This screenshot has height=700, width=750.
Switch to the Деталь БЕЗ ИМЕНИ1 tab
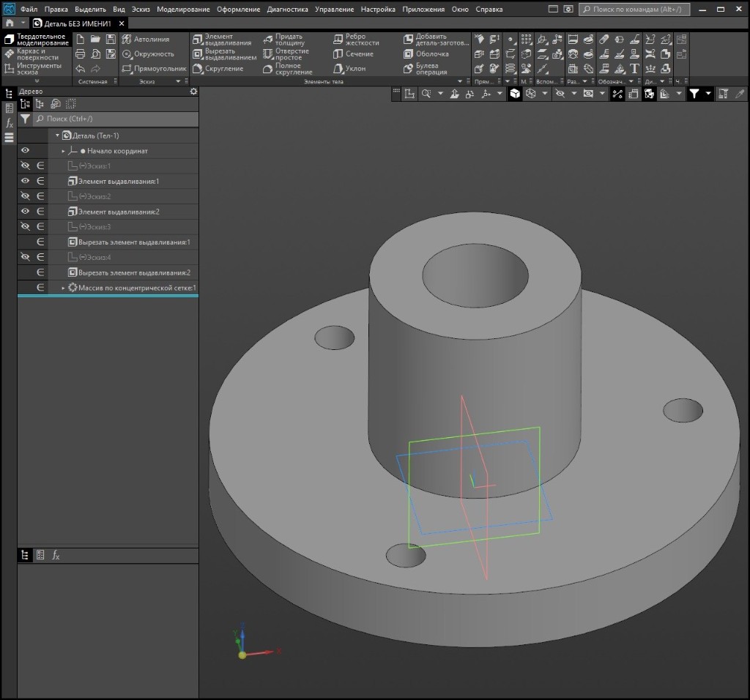point(78,23)
